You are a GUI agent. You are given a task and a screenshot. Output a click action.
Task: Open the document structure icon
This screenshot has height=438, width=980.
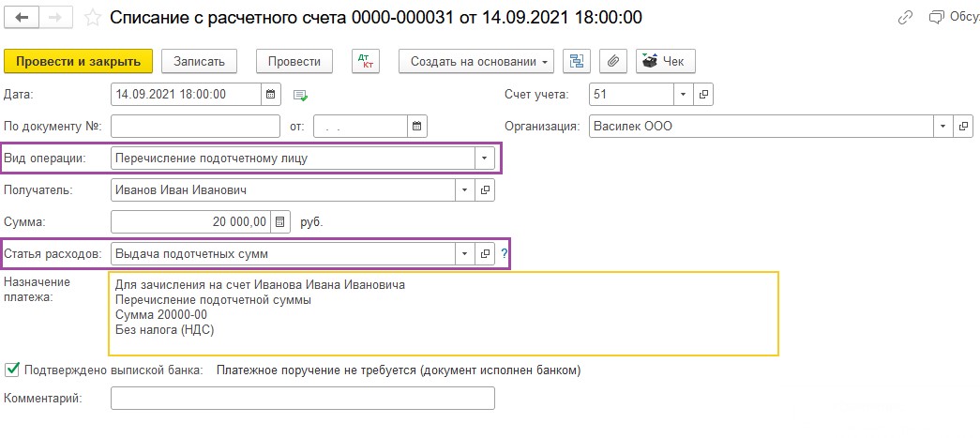pyautogui.click(x=577, y=61)
